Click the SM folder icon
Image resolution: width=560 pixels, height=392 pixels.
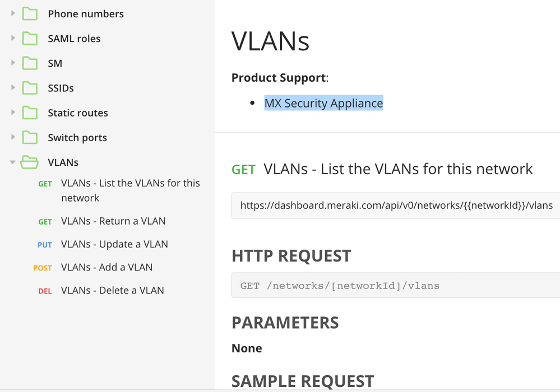pyautogui.click(x=30, y=63)
